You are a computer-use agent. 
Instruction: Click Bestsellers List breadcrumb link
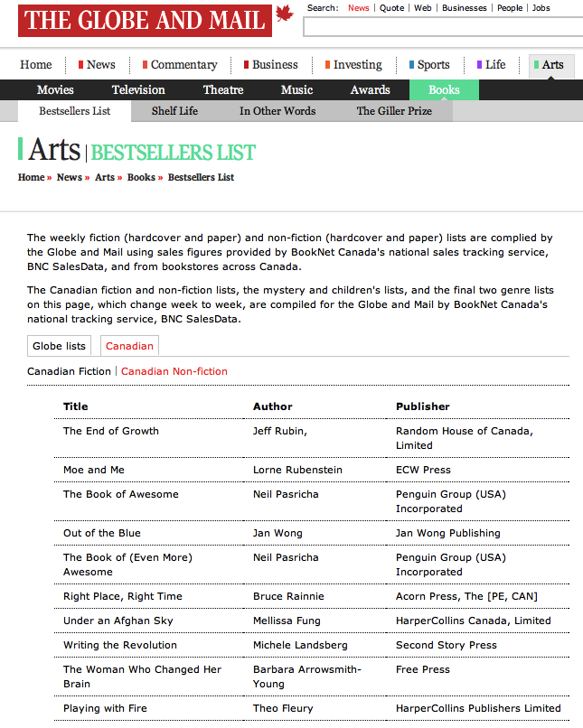pos(202,177)
